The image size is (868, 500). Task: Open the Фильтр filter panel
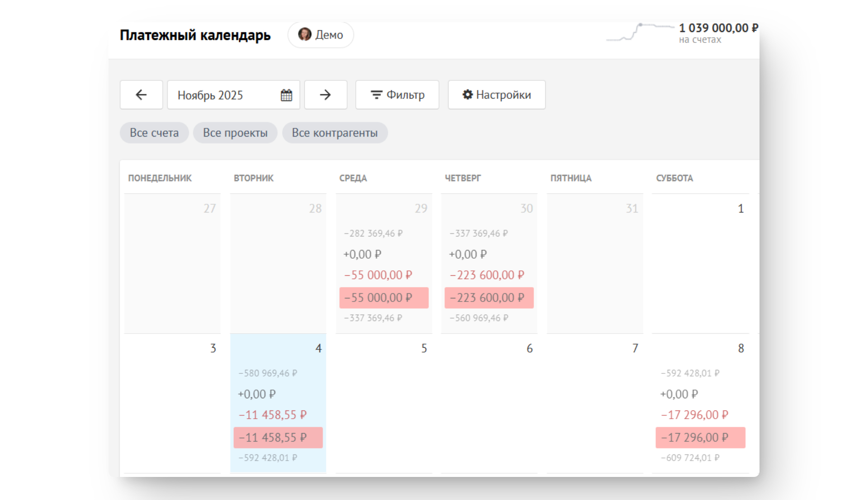coord(397,95)
